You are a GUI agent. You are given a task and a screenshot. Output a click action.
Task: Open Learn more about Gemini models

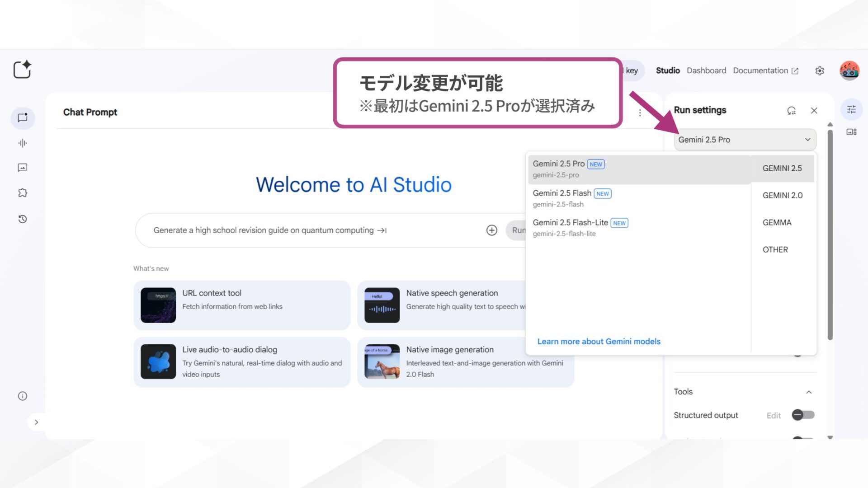599,341
